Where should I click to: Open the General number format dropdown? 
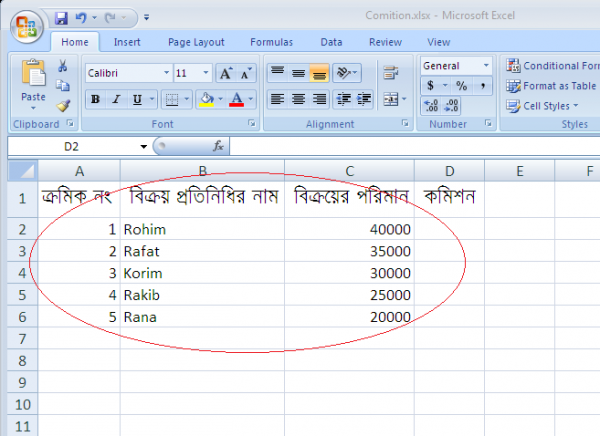tap(486, 65)
